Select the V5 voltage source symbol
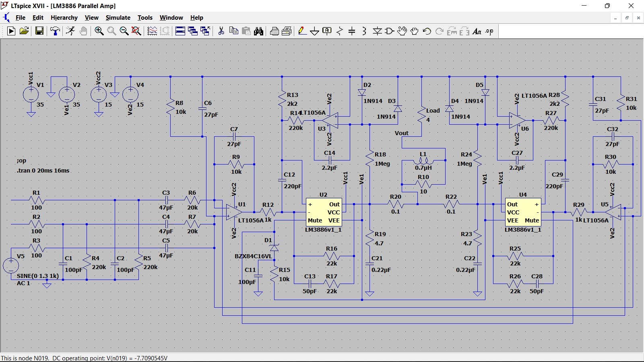The width and height of the screenshot is (644, 362). point(11,265)
